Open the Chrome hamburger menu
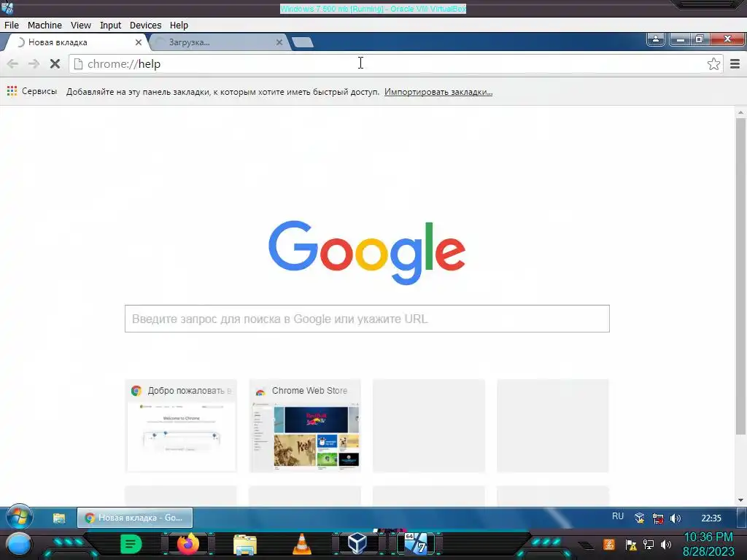 735,64
